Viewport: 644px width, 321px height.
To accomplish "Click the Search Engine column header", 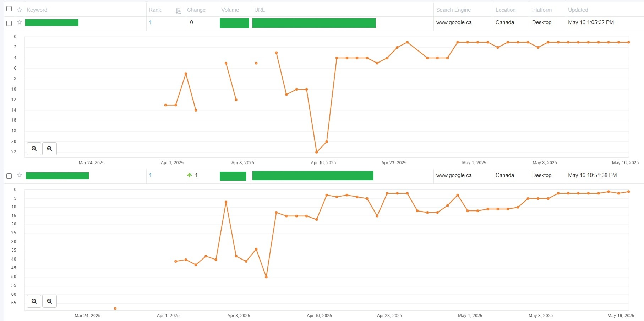I will click(x=453, y=10).
